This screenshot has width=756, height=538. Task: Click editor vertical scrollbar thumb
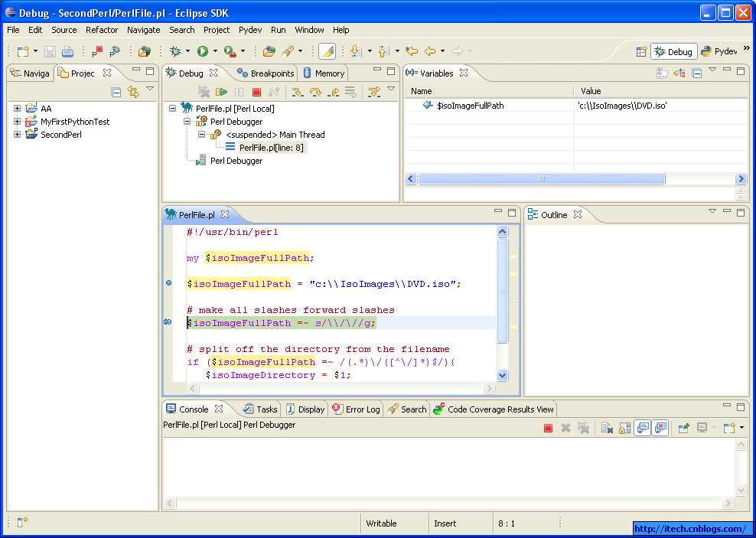click(x=502, y=291)
